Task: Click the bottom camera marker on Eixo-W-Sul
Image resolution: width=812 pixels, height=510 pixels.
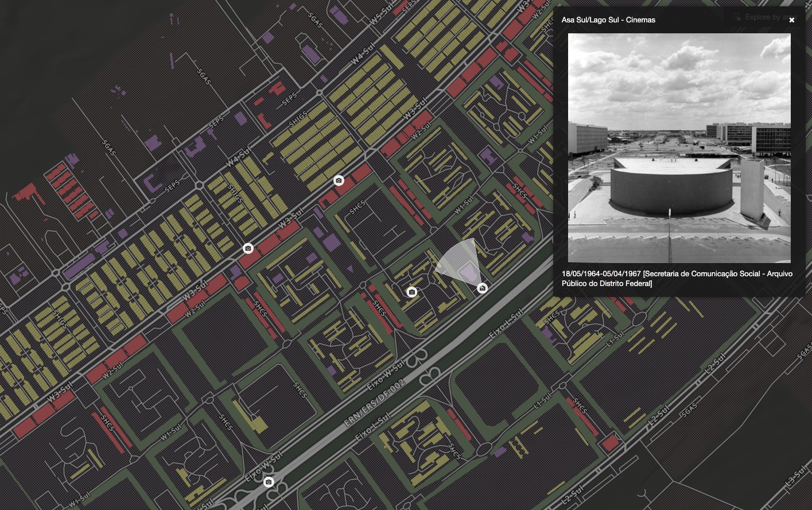Action: pos(268,482)
